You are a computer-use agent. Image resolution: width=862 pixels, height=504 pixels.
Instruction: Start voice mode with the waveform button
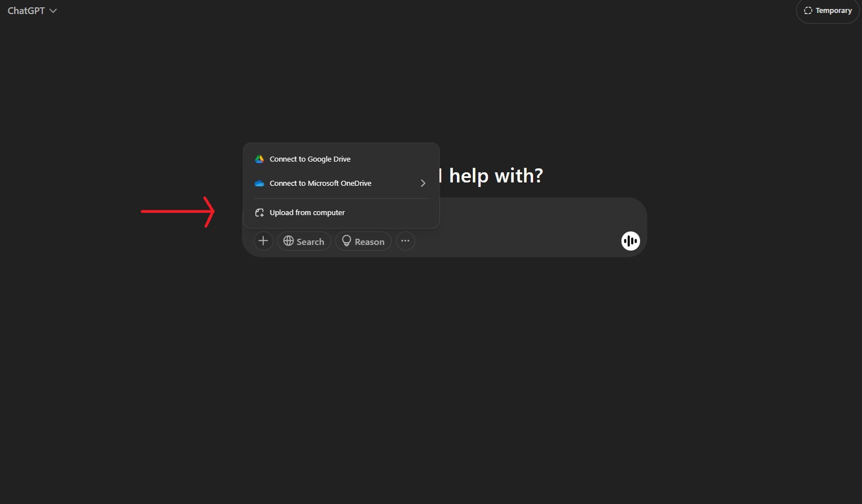(x=630, y=241)
